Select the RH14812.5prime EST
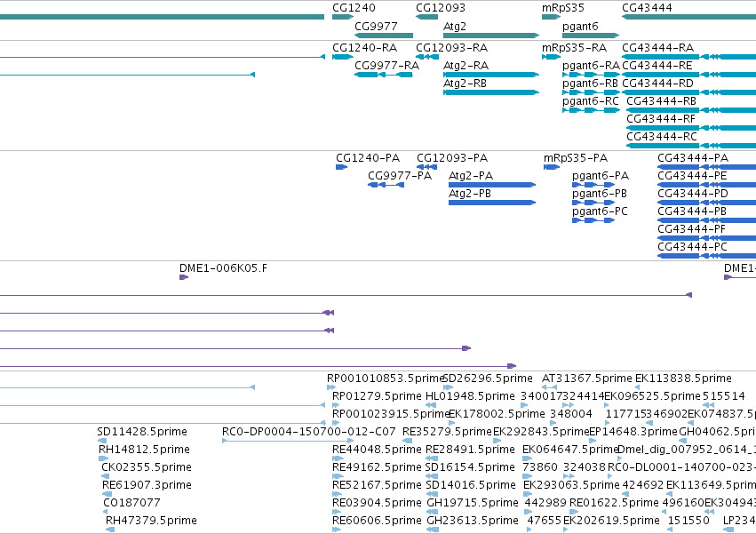This screenshot has width=756, height=534. tap(103, 458)
